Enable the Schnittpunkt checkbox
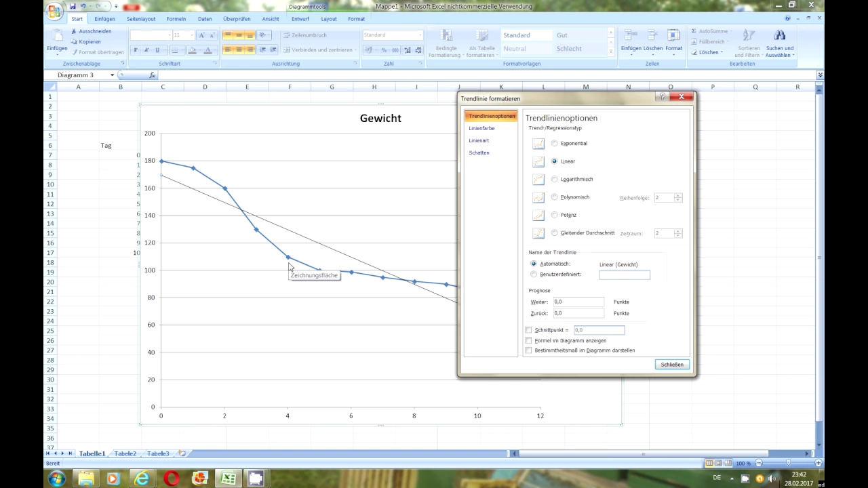 [529, 330]
